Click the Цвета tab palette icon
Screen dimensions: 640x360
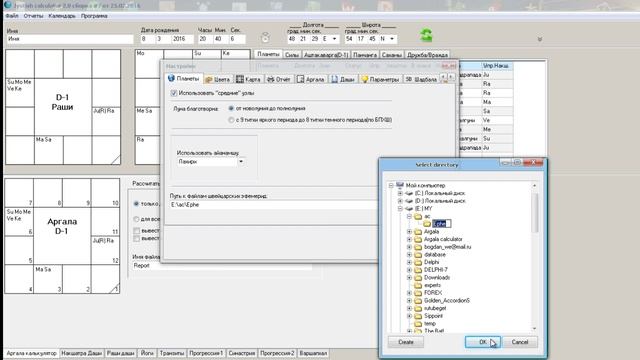tap(209, 79)
